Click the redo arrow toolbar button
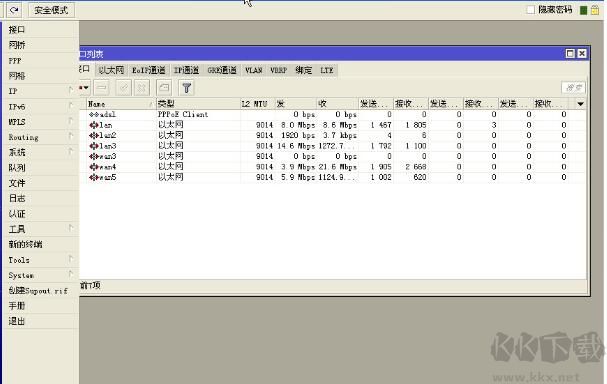The width and height of the screenshot is (607, 384). coord(14,10)
